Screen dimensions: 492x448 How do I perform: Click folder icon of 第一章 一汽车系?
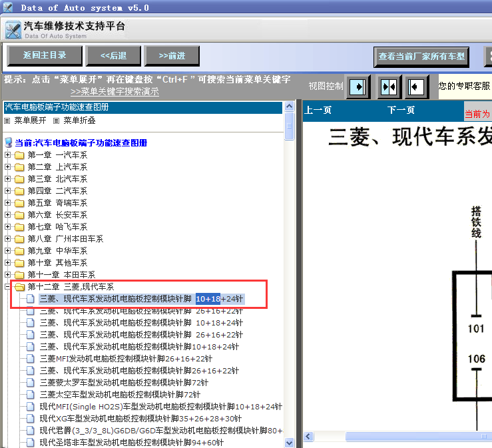pos(19,155)
